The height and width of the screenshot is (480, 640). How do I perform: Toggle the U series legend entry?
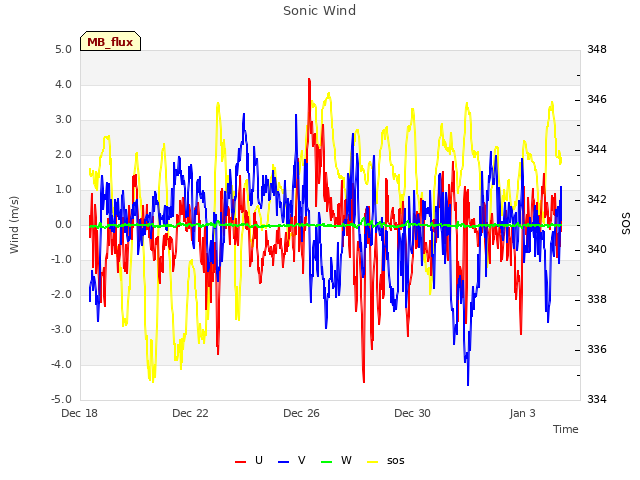tap(249, 460)
